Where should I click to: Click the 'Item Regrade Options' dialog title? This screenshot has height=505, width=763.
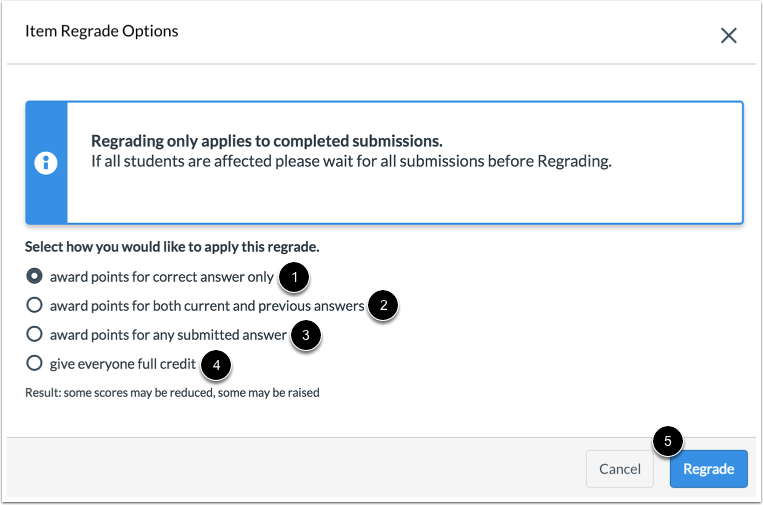[101, 31]
